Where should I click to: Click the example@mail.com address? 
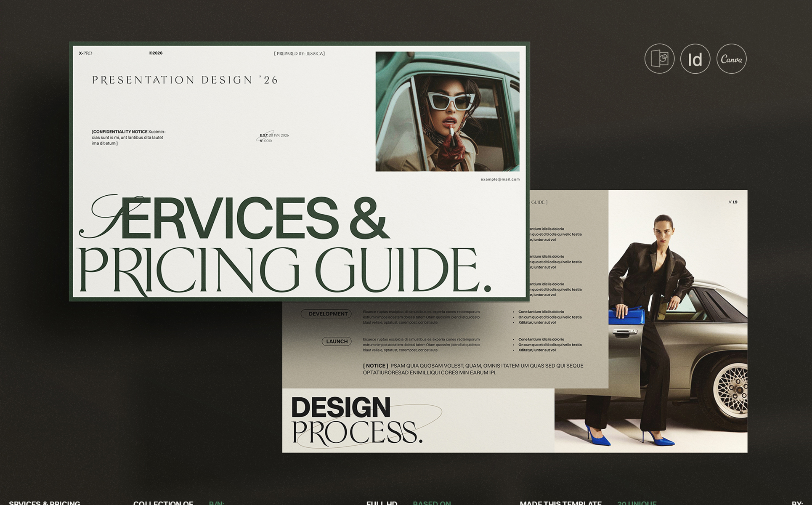pyautogui.click(x=500, y=179)
